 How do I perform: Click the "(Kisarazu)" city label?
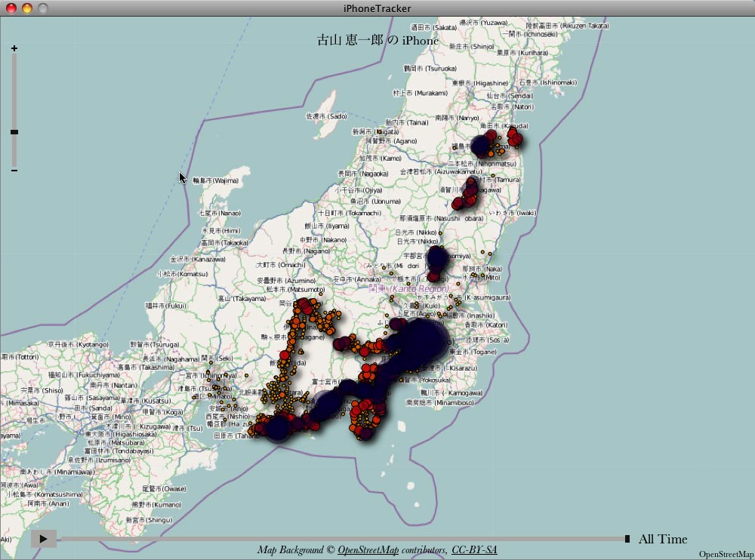(458, 368)
